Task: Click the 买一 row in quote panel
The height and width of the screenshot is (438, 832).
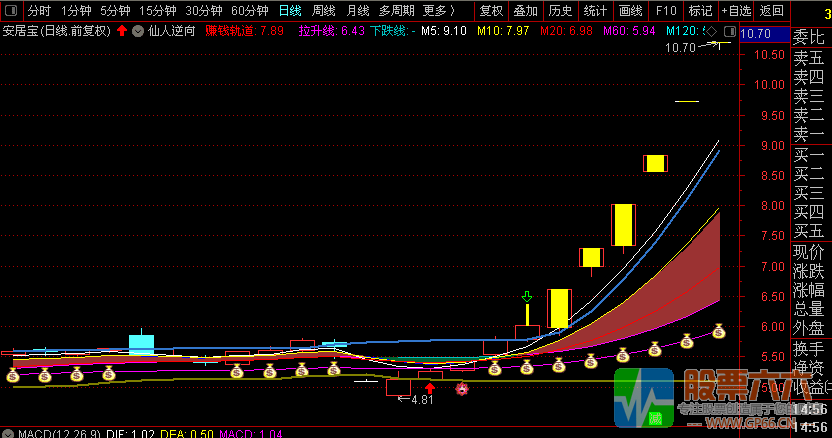Action: tap(809, 156)
